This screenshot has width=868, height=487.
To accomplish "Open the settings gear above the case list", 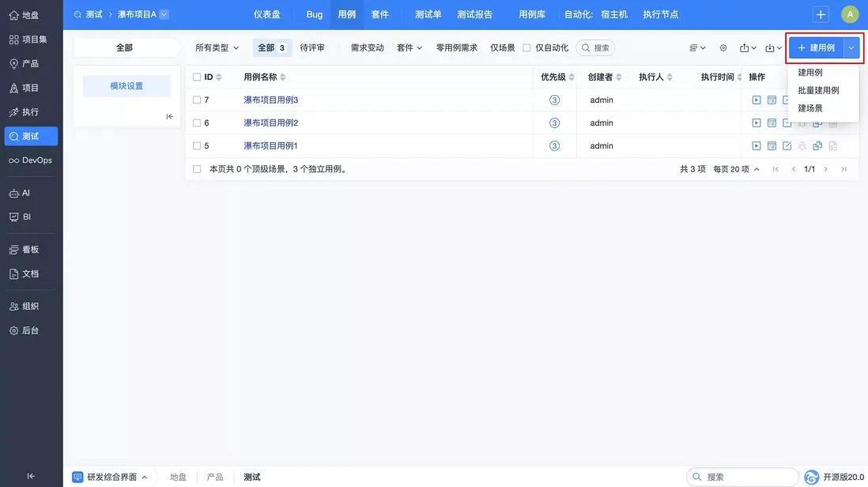I will (723, 47).
